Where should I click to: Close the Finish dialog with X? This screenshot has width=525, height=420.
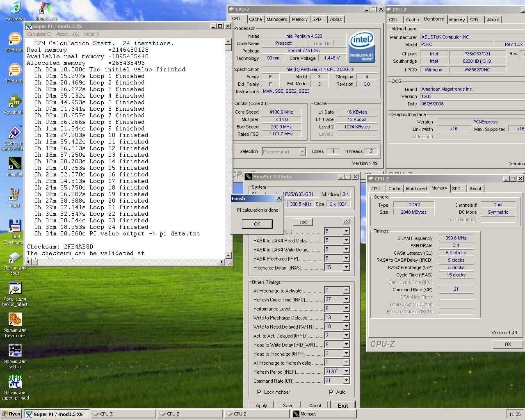pos(278,199)
